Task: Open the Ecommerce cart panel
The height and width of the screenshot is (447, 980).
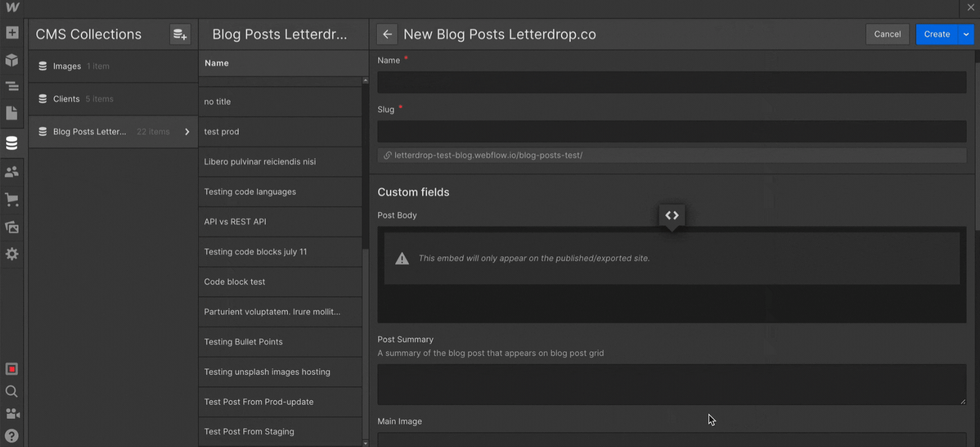Action: (x=12, y=199)
